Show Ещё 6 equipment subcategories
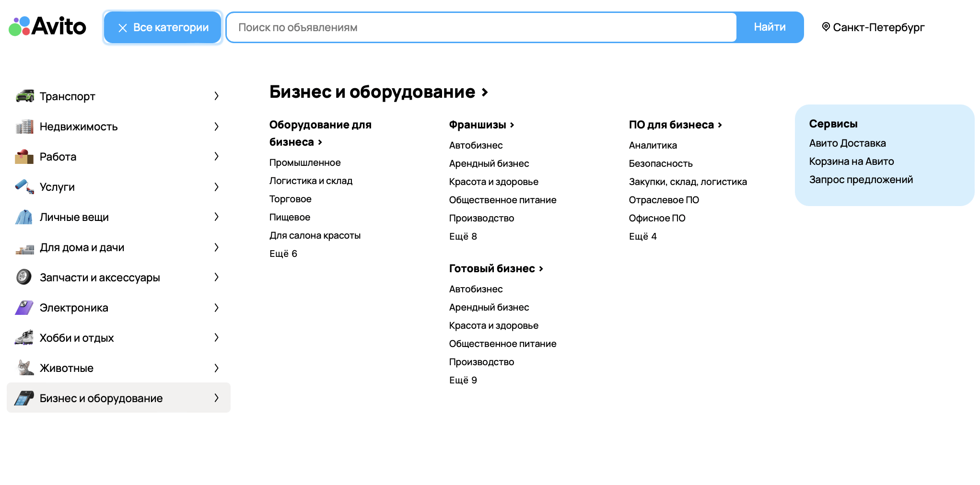Viewport: 980px width, 485px height. 283,254
